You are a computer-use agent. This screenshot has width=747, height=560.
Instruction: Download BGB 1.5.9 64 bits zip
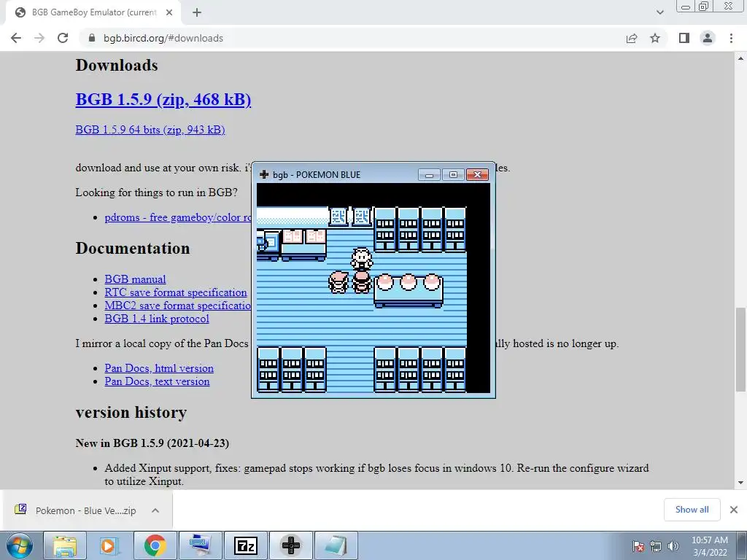(150, 130)
